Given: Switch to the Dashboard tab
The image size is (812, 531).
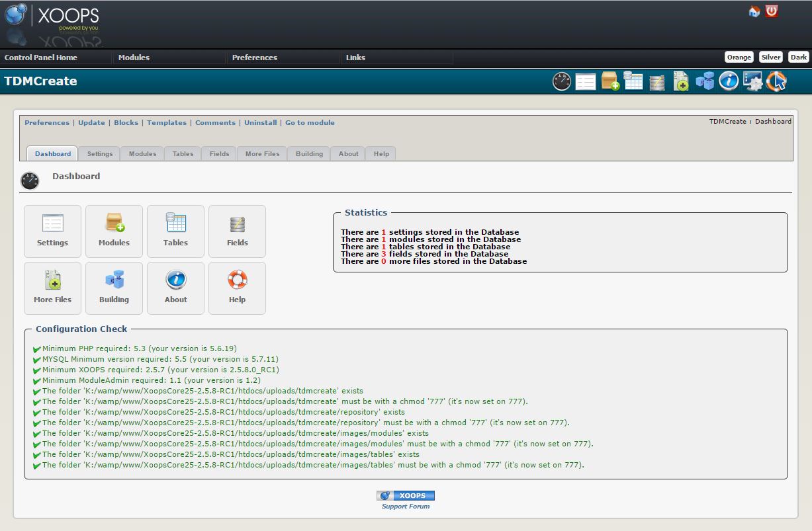Looking at the screenshot, I should pos(52,153).
